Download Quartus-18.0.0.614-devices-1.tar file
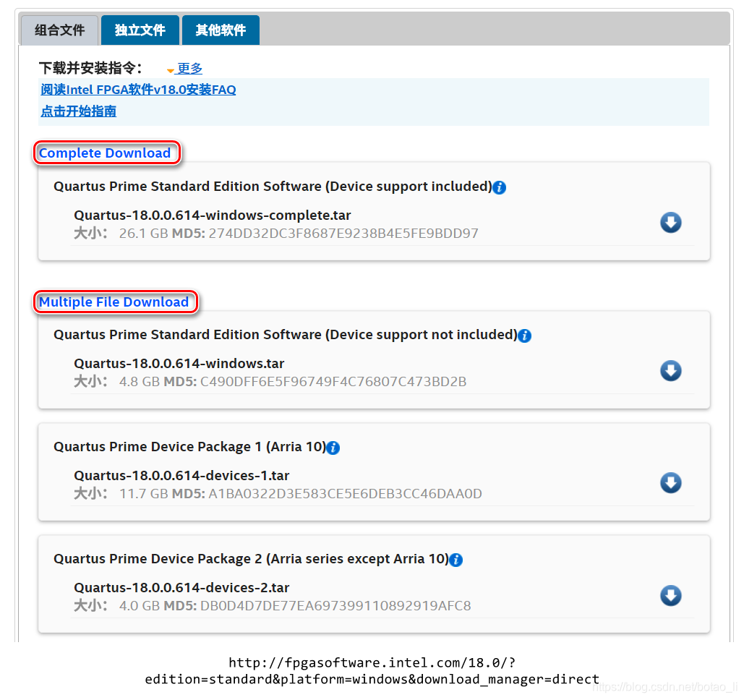This screenshot has height=700, width=744. pyautogui.click(x=670, y=482)
